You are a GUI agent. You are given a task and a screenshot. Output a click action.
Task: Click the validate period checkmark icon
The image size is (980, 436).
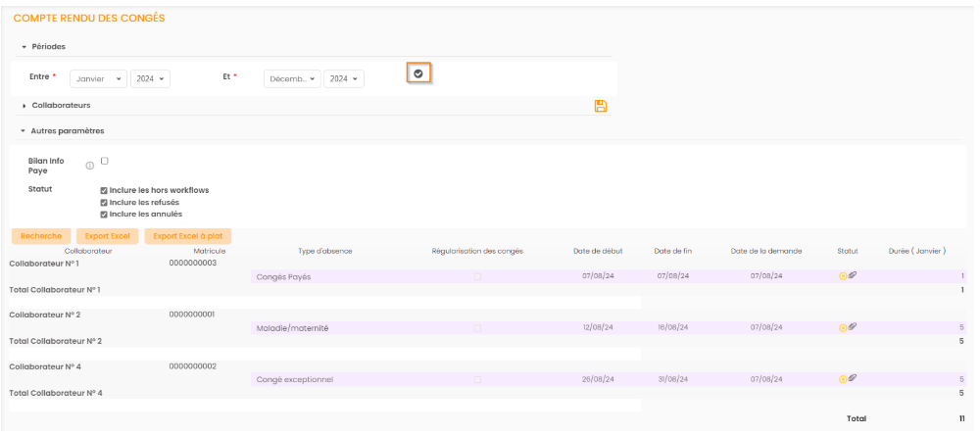418,73
